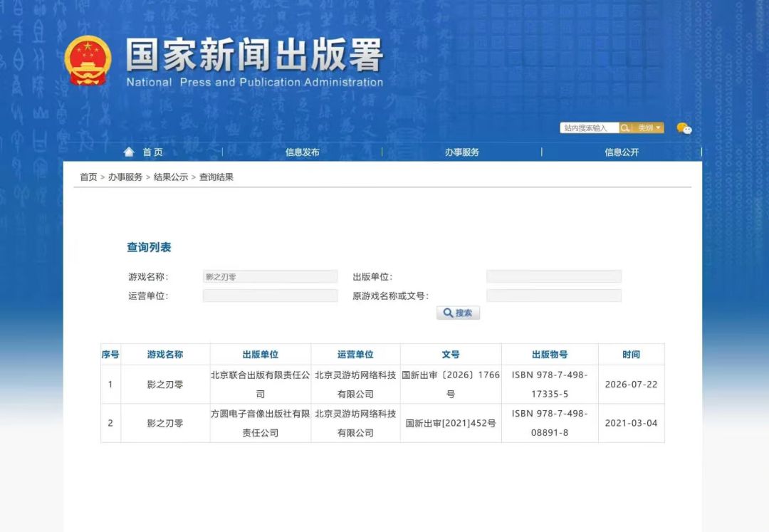
Task: Click the 国家新闻出版署 site title
Action: (x=254, y=54)
